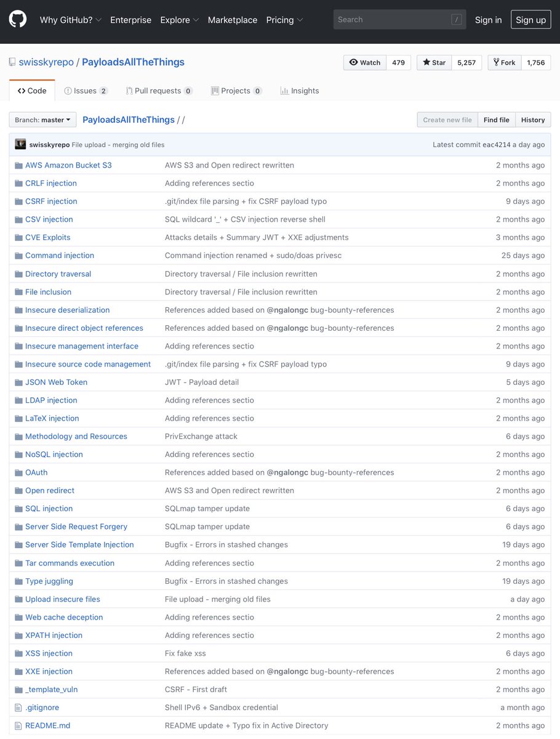The image size is (560, 739).
Task: Click folder icon next to CRLF injection
Action: pyautogui.click(x=18, y=183)
